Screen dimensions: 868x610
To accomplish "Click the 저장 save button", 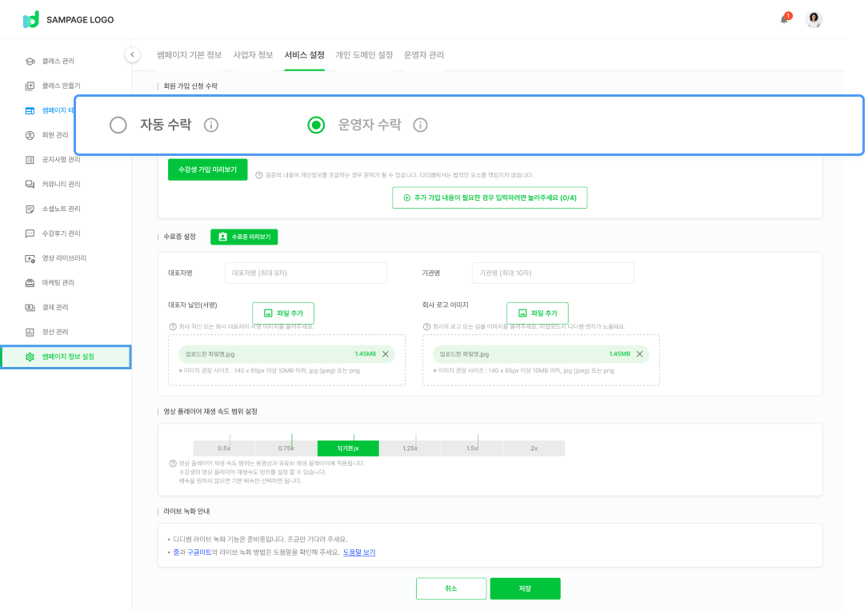I will coord(525,588).
